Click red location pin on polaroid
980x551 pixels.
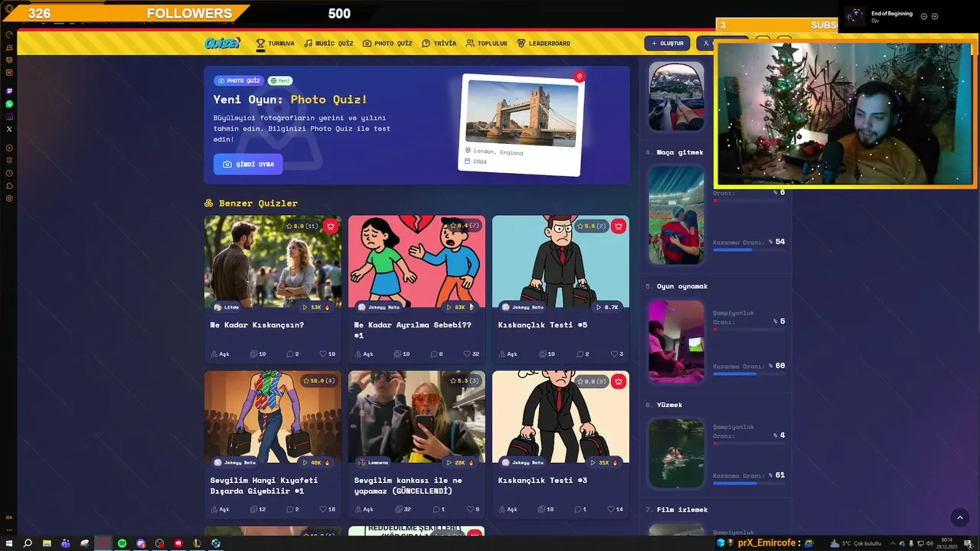pos(580,77)
